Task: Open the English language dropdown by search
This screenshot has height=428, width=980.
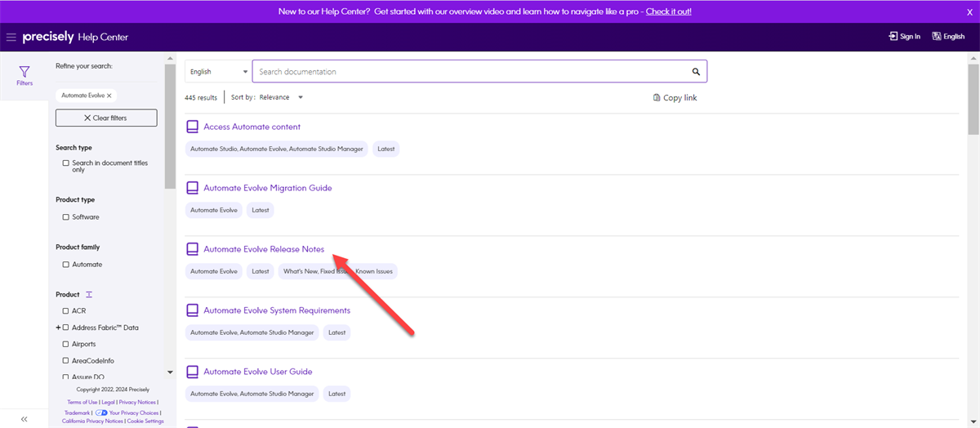Action: tap(218, 72)
